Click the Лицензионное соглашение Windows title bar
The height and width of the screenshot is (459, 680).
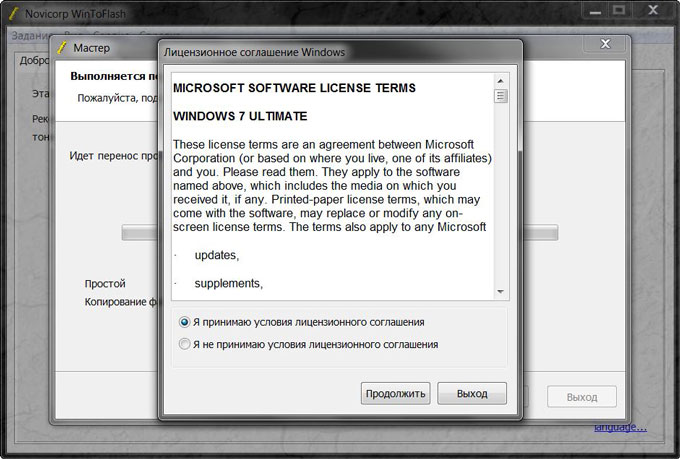pyautogui.click(x=340, y=52)
